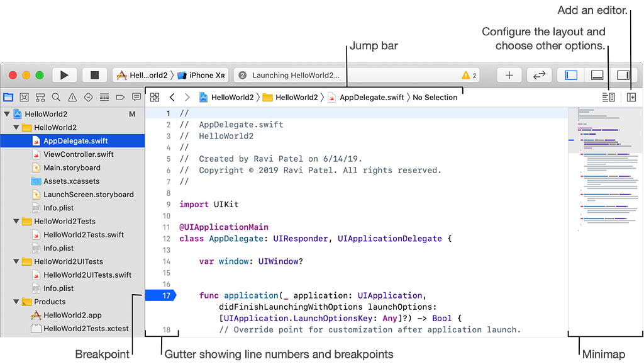Viewport: 644px width, 364px height.
Task: Show the Project navigator
Action: point(8,98)
